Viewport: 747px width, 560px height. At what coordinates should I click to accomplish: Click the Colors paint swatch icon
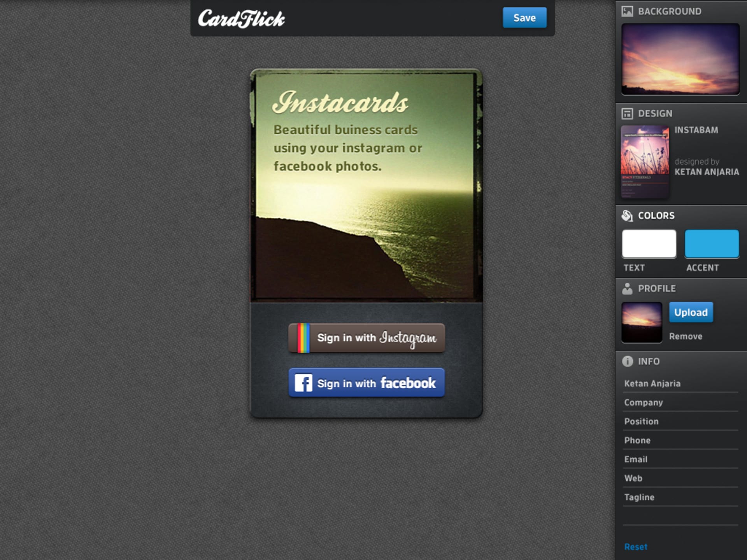click(627, 215)
